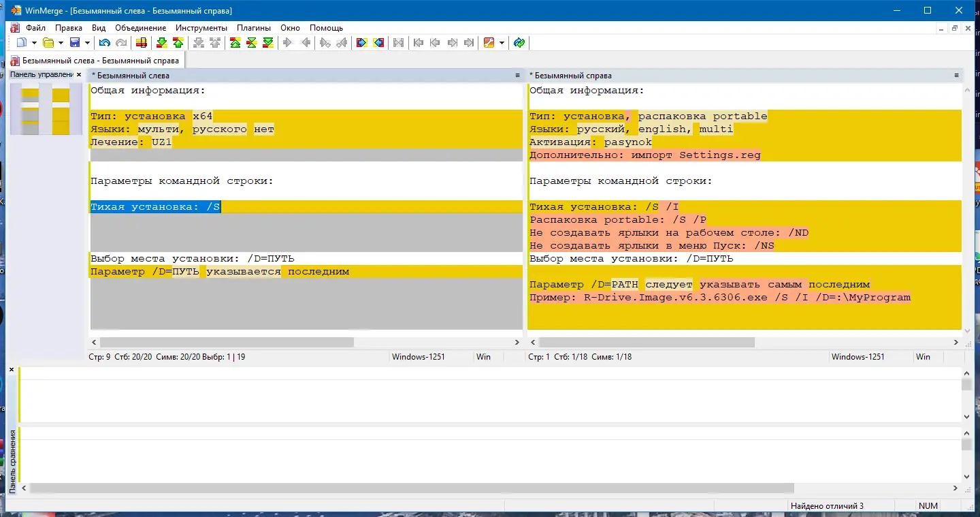Open the Плагины menu
980x517 pixels.
point(254,28)
